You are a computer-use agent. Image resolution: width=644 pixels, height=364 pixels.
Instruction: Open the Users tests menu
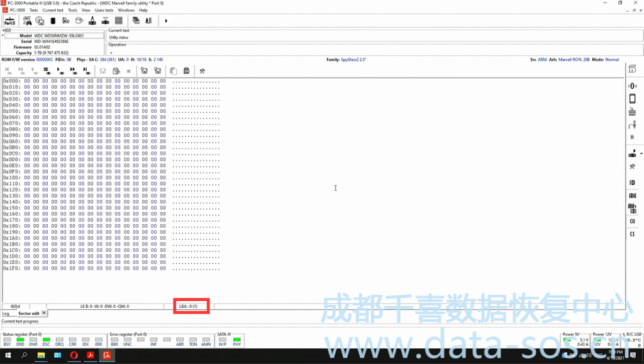[104, 10]
